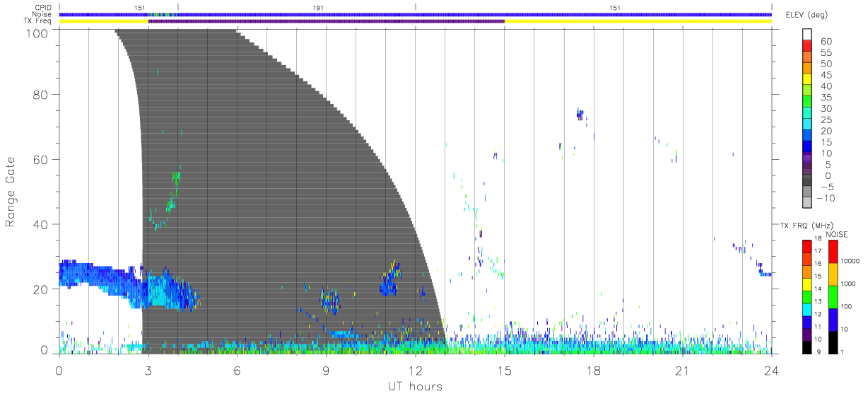Click tick label '6' on UT hours axis
This screenshot has width=868, height=401.
237,370
